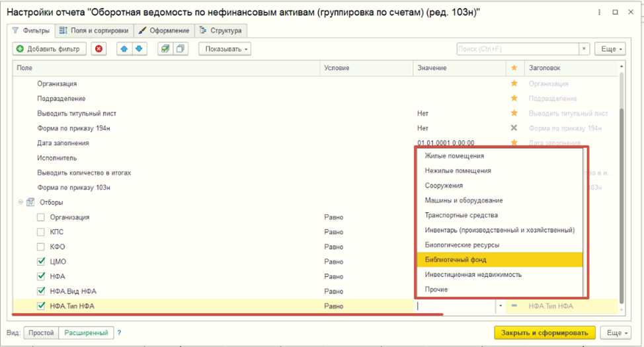Viewport: 644px width, 347px height.
Task: Click Нет value for Выводить титульный лист
Action: coord(423,113)
